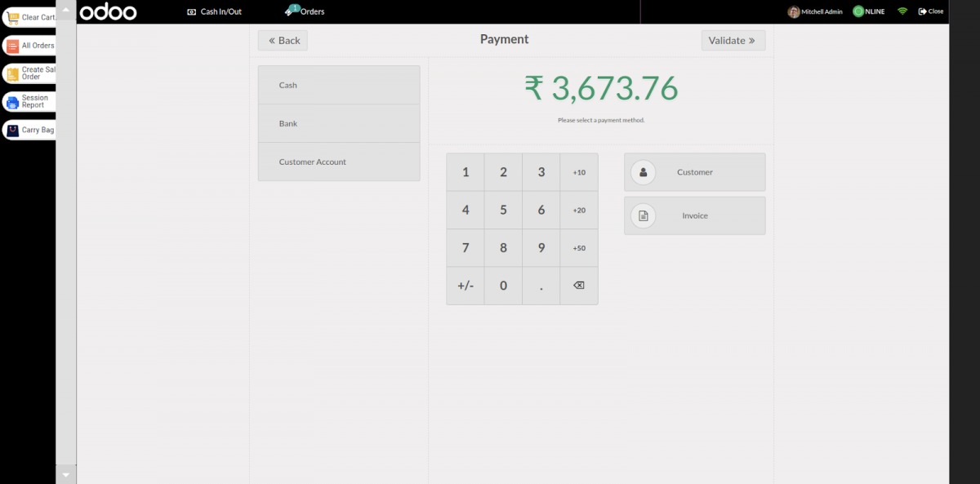
Task: Click the Customer person icon
Action: 644,172
